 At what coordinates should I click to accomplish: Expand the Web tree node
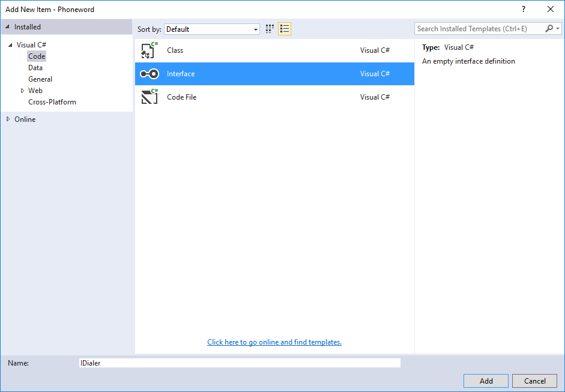[x=22, y=91]
